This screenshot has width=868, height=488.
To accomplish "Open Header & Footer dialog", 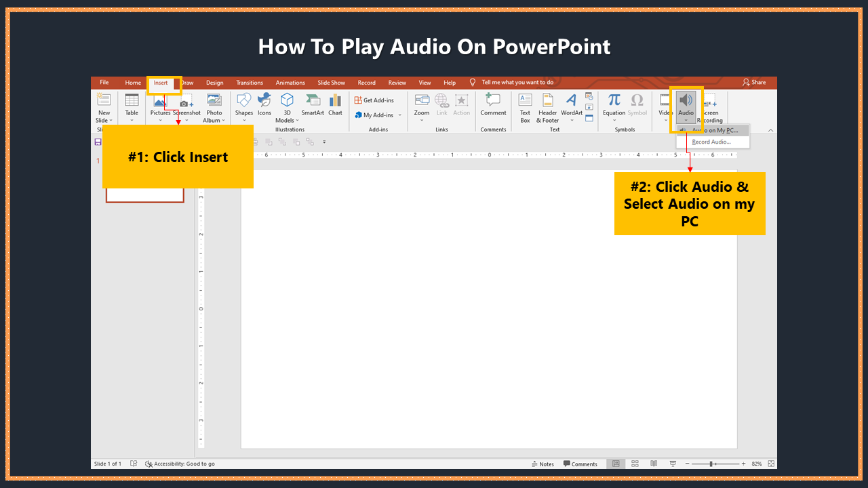I will point(548,108).
